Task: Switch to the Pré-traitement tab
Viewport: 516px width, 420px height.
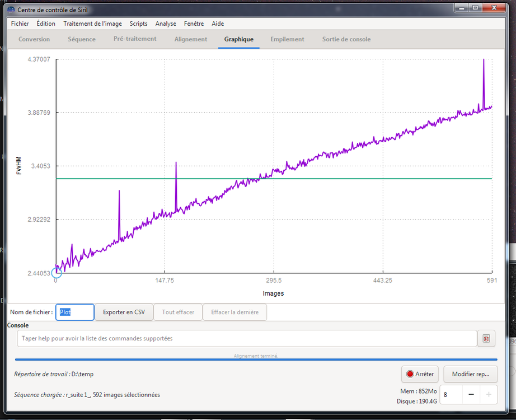Action: click(x=135, y=39)
